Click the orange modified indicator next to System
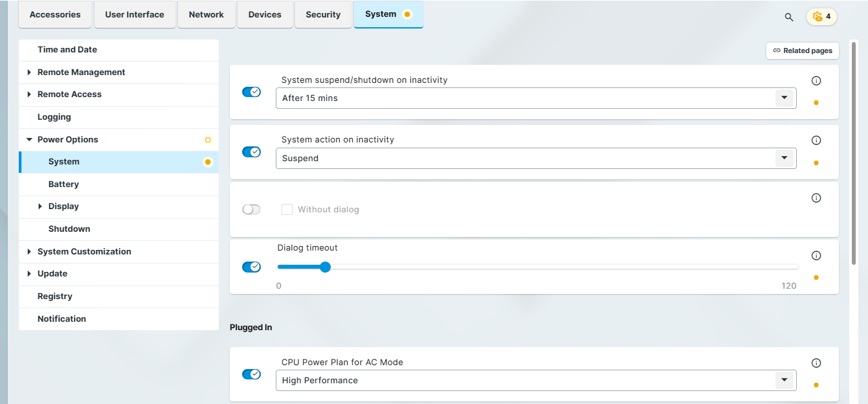868x404 pixels. [x=208, y=162]
